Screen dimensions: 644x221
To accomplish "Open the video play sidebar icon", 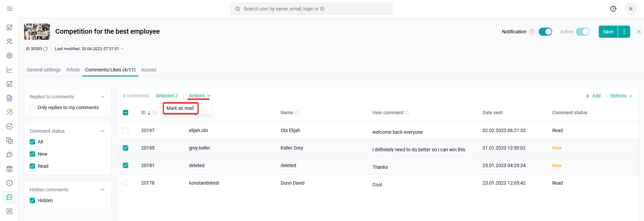I will pos(9,211).
